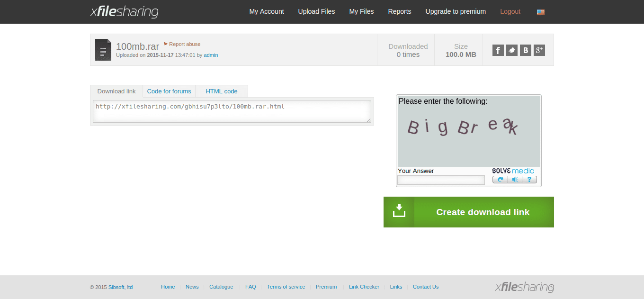Click the '100.0 MB' size value
644x299 pixels.
tap(461, 54)
